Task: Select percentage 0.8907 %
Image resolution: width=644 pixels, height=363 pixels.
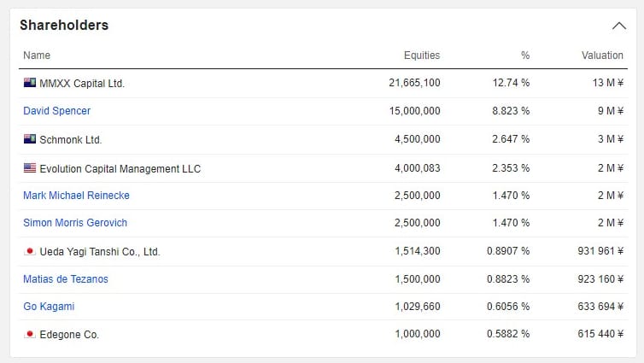Action: [x=508, y=251]
